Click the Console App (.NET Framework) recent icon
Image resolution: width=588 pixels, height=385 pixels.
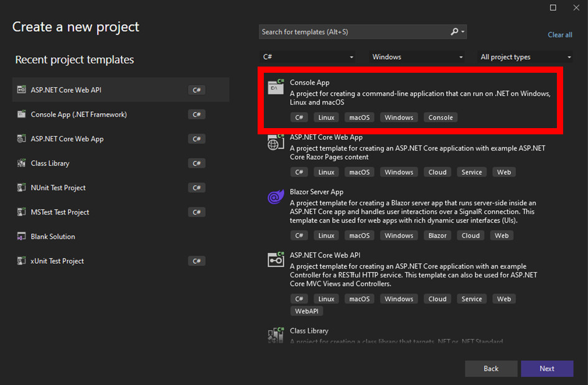(x=21, y=114)
